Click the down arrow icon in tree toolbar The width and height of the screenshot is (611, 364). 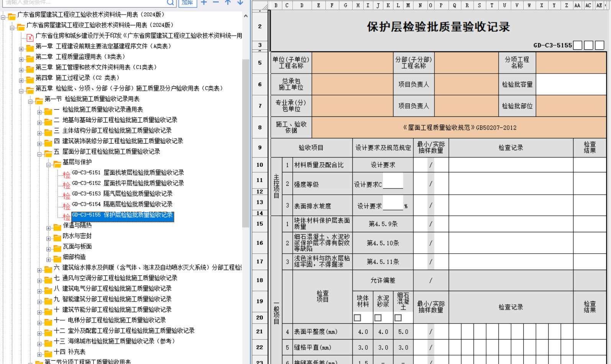240,3
